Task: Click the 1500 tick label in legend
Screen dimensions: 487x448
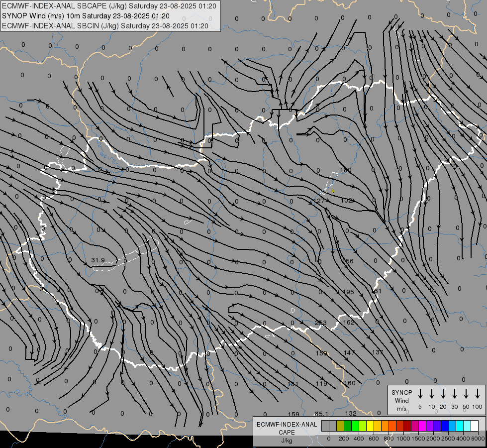Action: coord(418,439)
